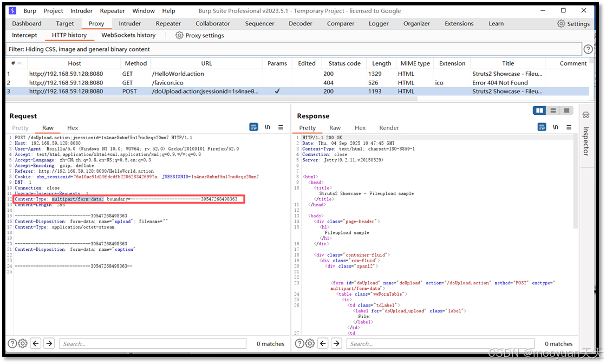The width and height of the screenshot is (606, 364).
Task: Select Request Hex view tab
Action: point(73,128)
